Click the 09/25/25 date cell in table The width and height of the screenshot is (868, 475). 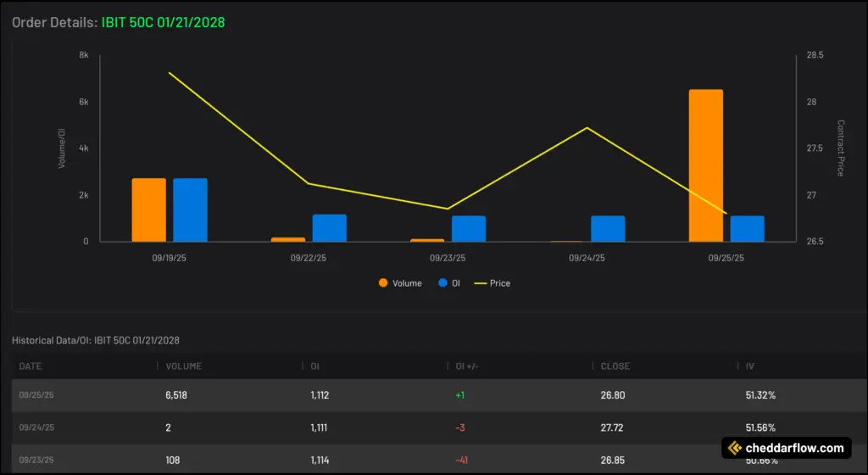click(x=36, y=395)
